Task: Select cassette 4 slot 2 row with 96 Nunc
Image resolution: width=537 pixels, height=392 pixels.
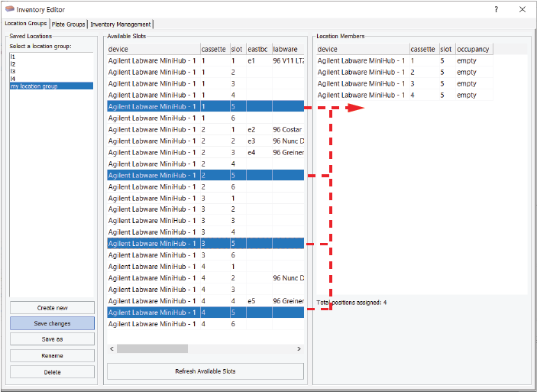Action: pyautogui.click(x=205, y=278)
